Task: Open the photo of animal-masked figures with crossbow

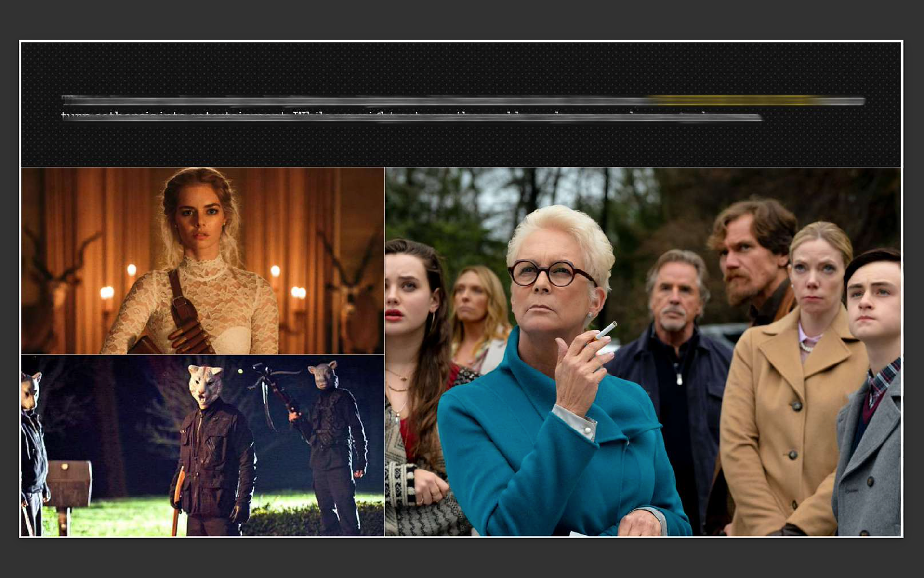Action: (x=203, y=445)
